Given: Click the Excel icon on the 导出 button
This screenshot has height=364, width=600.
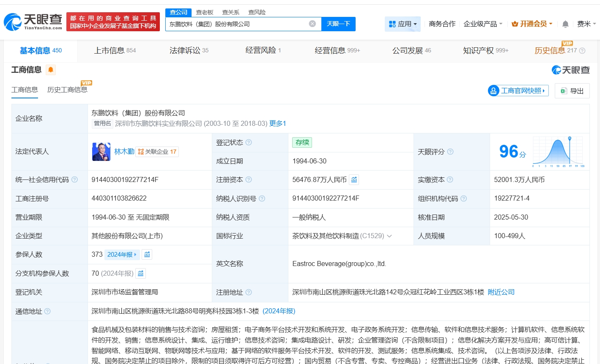Looking at the screenshot, I should point(564,91).
